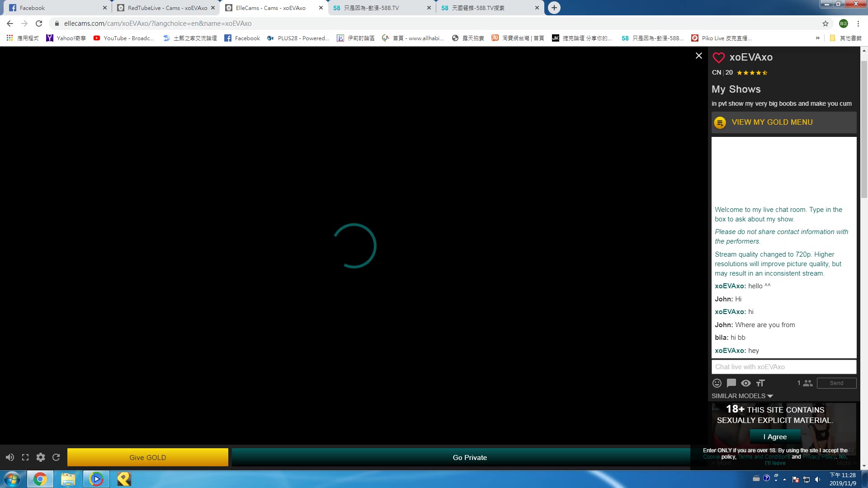Click I Agree on age notice
Viewport: 868px width, 488px height.
pos(775,436)
